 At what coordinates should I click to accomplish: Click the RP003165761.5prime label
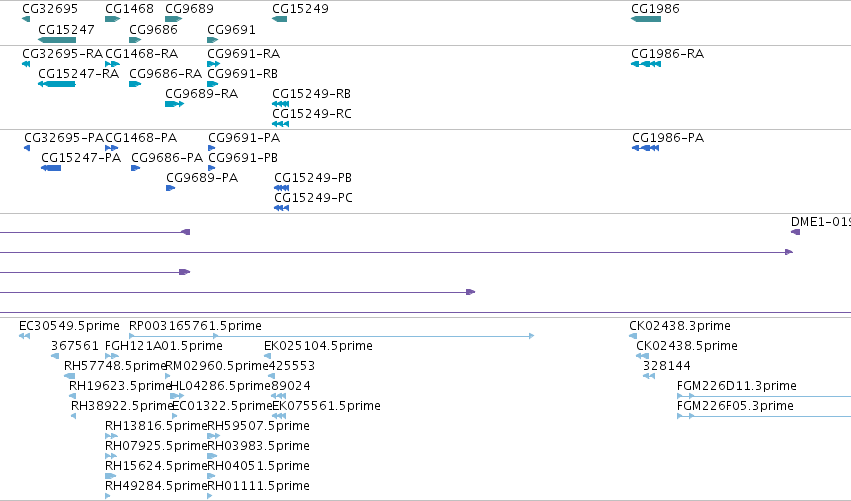(x=195, y=326)
